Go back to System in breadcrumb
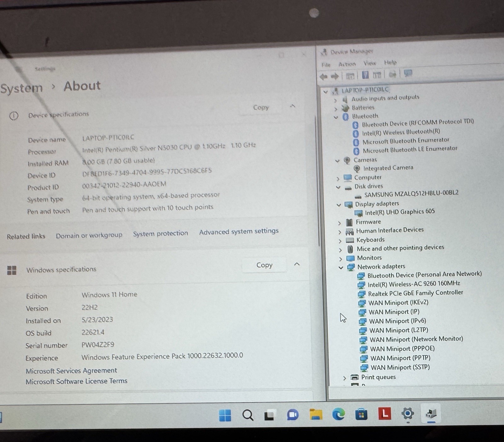This screenshot has width=504, height=442. [x=21, y=88]
